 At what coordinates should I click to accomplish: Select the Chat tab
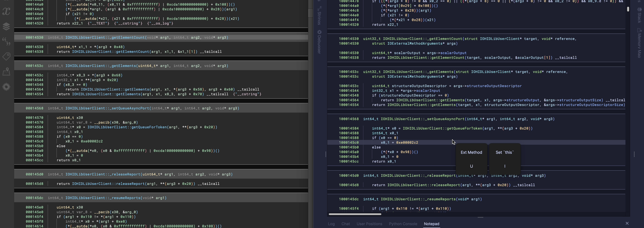[346, 224]
